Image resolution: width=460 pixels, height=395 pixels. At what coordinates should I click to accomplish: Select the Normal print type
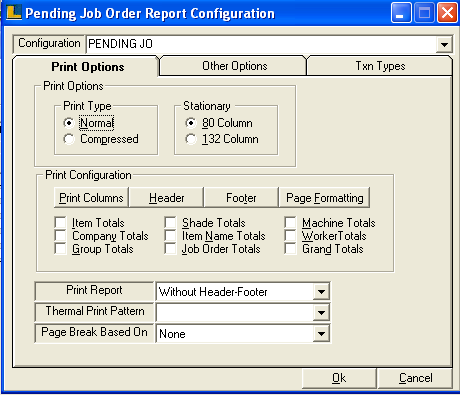point(69,123)
